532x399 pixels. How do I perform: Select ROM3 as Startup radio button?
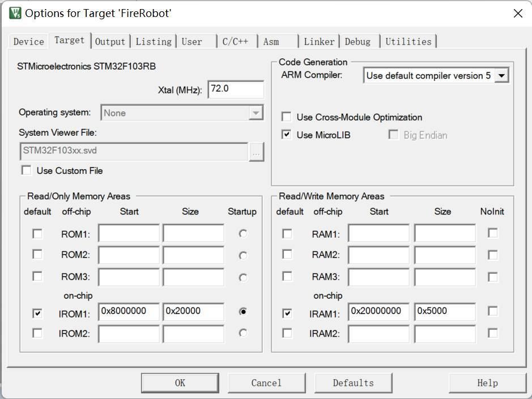coord(243,278)
